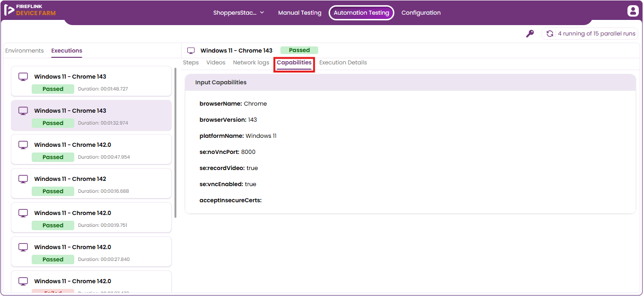The width and height of the screenshot is (644, 296).
Task: Click the "Duration: 00:00:47.954" text
Action: point(104,157)
